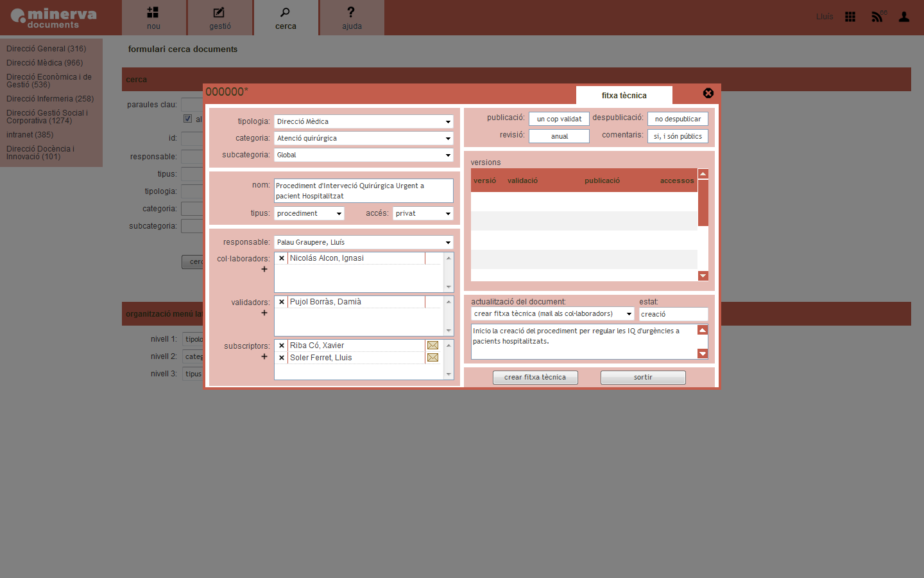924x578 pixels.
Task: Add a new col·laborador with plus icon
Action: 264,270
